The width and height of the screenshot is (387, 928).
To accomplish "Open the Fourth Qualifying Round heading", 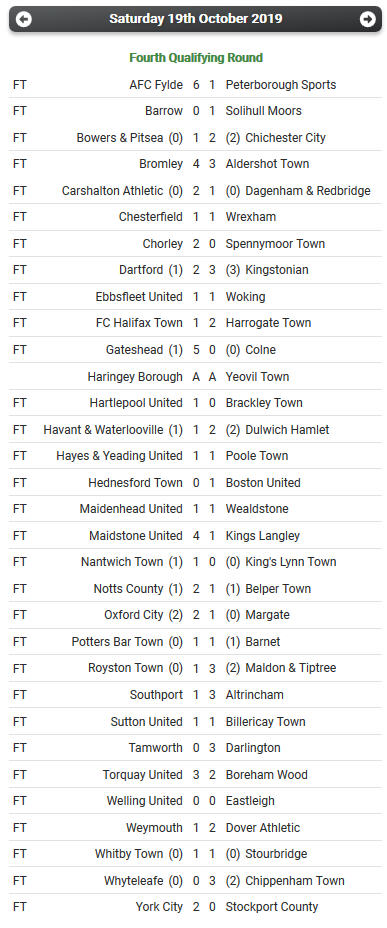I will click(x=196, y=57).
